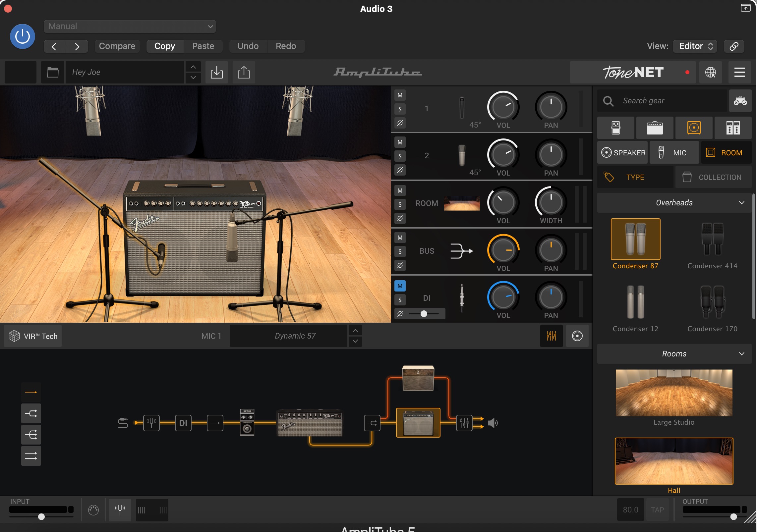Click the OUTPUT level slider handle
The width and height of the screenshot is (757, 532).
click(734, 517)
